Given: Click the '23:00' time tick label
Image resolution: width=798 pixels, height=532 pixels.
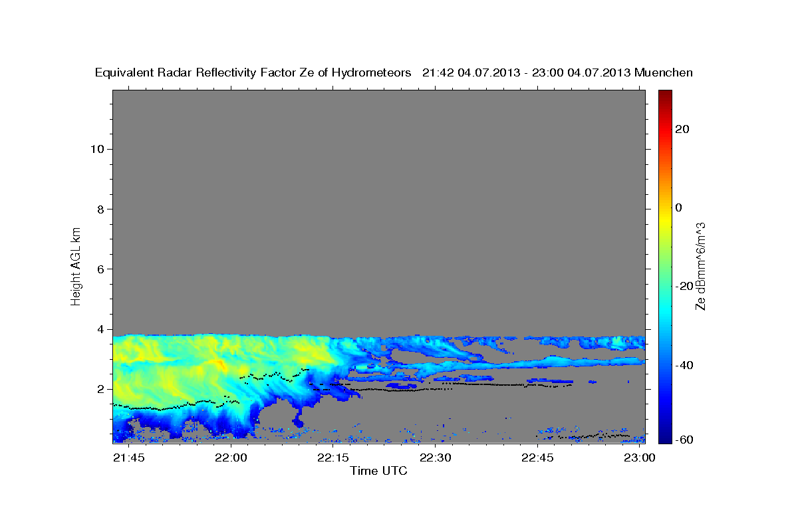Looking at the screenshot, I should [640, 458].
